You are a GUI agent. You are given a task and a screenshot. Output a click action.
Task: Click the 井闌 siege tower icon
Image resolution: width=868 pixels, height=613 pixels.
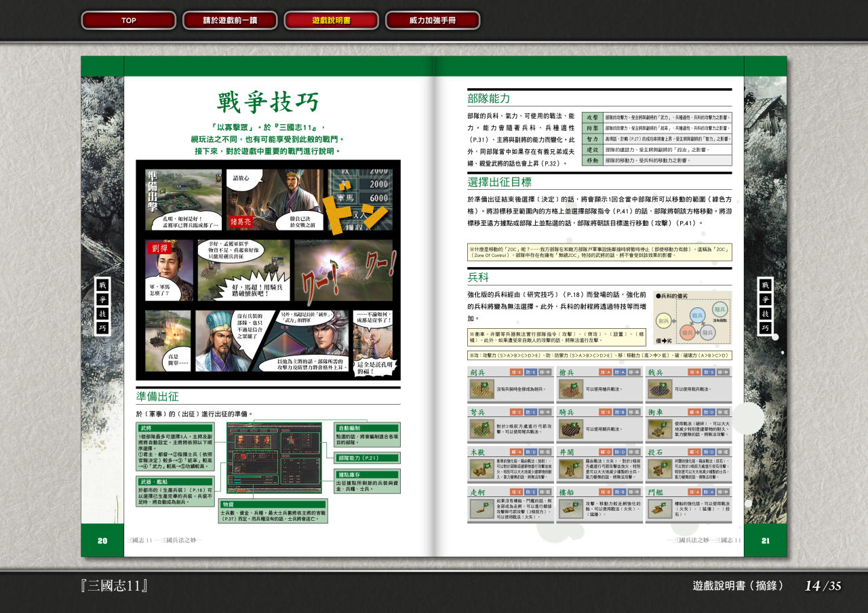point(570,469)
